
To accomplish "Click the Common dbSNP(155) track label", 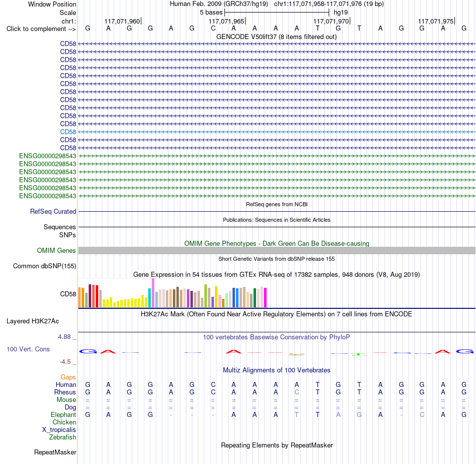I will (45, 266).
